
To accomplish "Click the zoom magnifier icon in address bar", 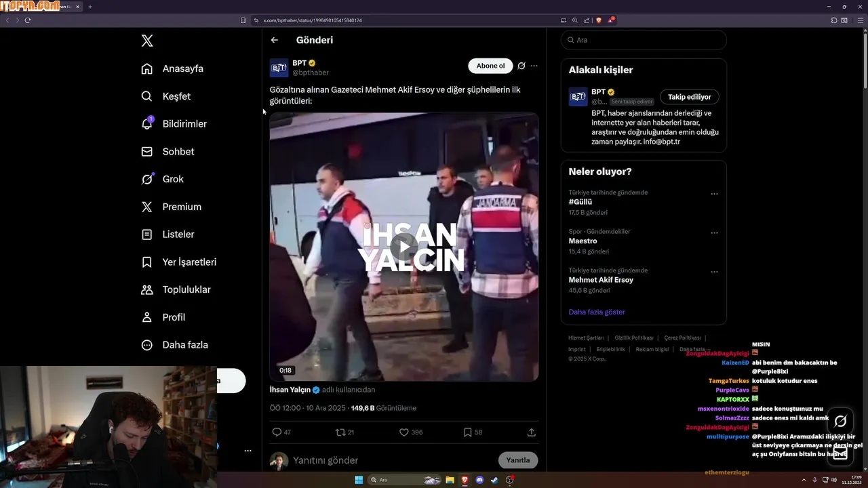I will (575, 20).
